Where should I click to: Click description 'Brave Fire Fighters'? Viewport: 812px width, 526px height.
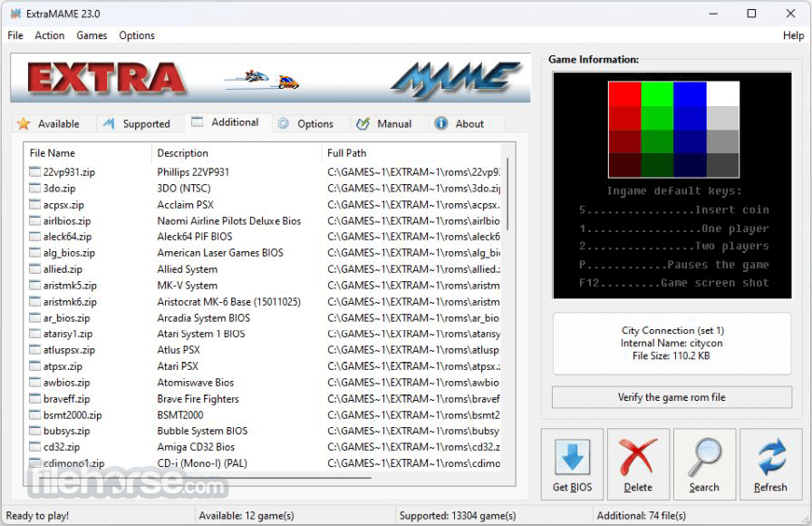point(198,399)
